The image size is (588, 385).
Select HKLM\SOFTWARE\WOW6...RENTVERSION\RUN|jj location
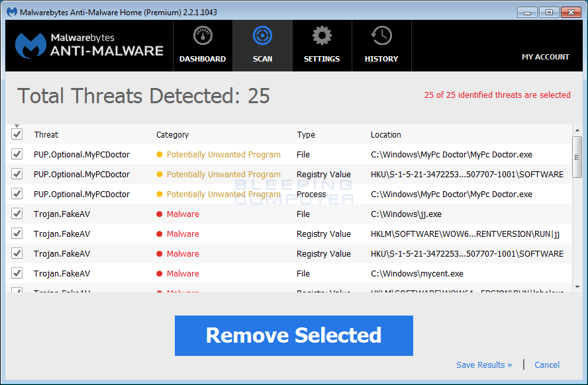[x=465, y=234]
